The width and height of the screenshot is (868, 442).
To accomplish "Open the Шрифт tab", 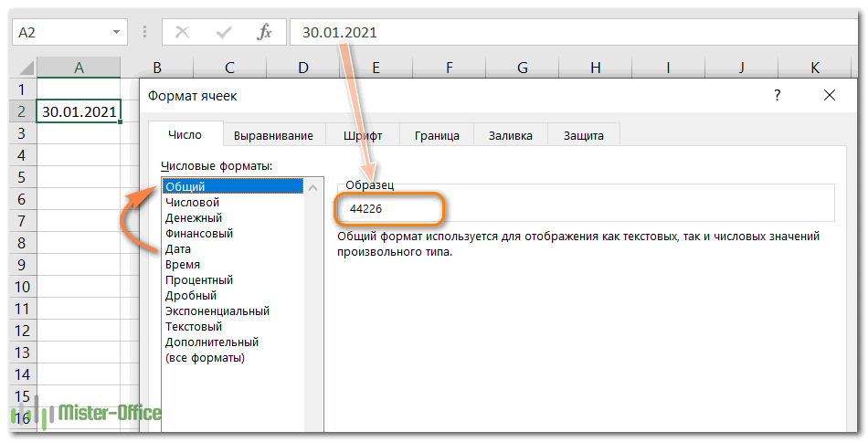I will [x=363, y=135].
